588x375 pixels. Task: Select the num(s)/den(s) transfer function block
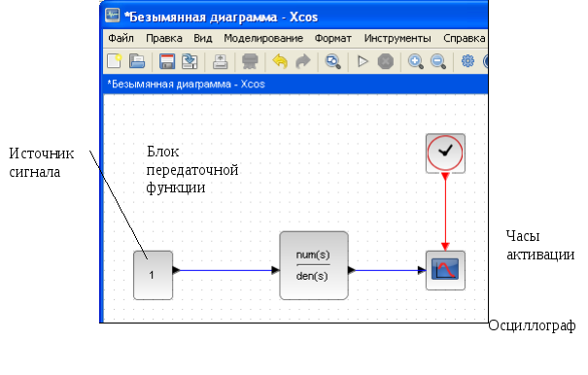tap(314, 265)
